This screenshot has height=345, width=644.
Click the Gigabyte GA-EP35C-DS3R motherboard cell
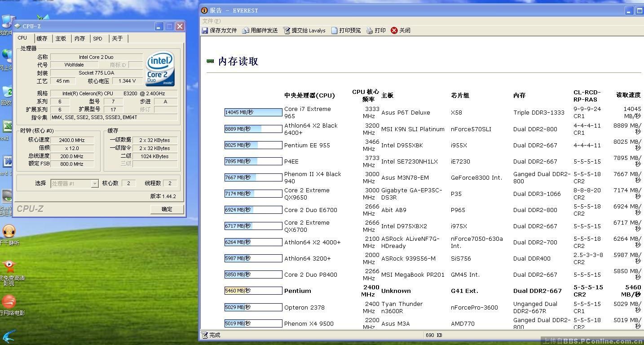(412, 194)
